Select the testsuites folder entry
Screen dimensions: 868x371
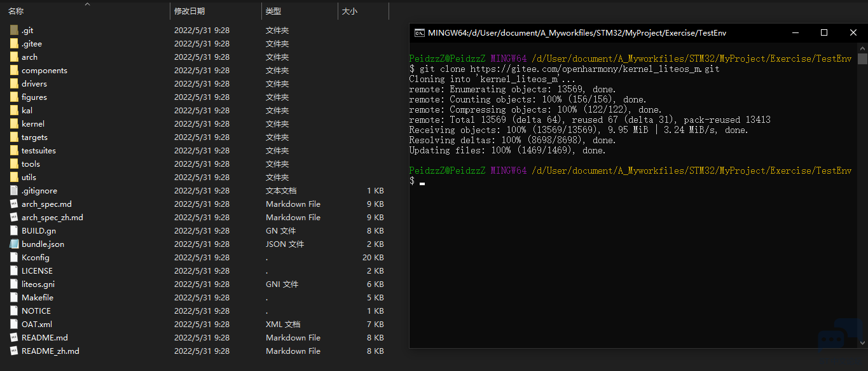[x=39, y=150]
